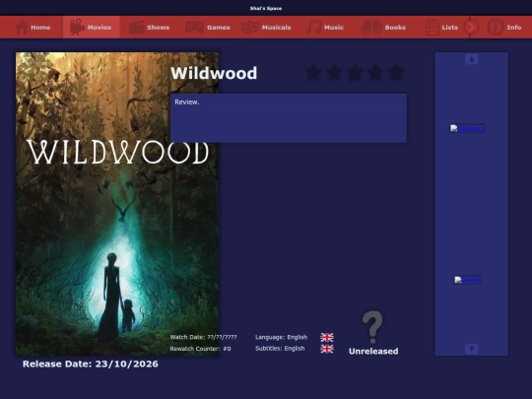This screenshot has height=399, width=532.
Task: Open the Lists section
Action: click(x=441, y=28)
